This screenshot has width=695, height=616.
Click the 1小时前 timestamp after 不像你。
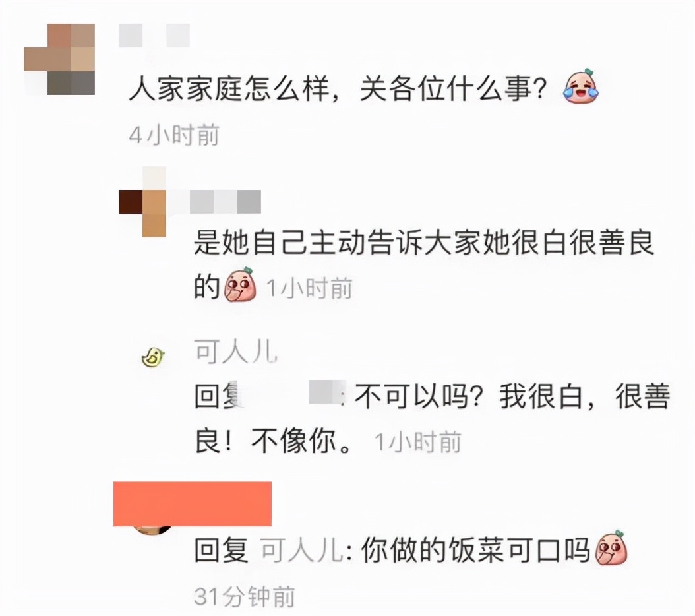pyautogui.click(x=417, y=442)
